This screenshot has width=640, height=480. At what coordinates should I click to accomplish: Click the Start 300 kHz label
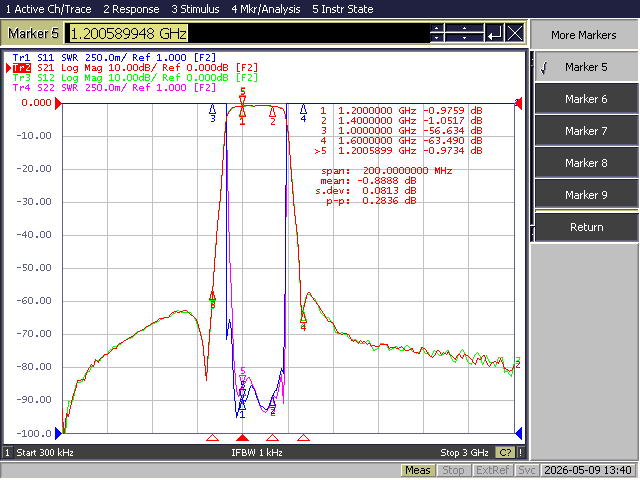pos(45,453)
